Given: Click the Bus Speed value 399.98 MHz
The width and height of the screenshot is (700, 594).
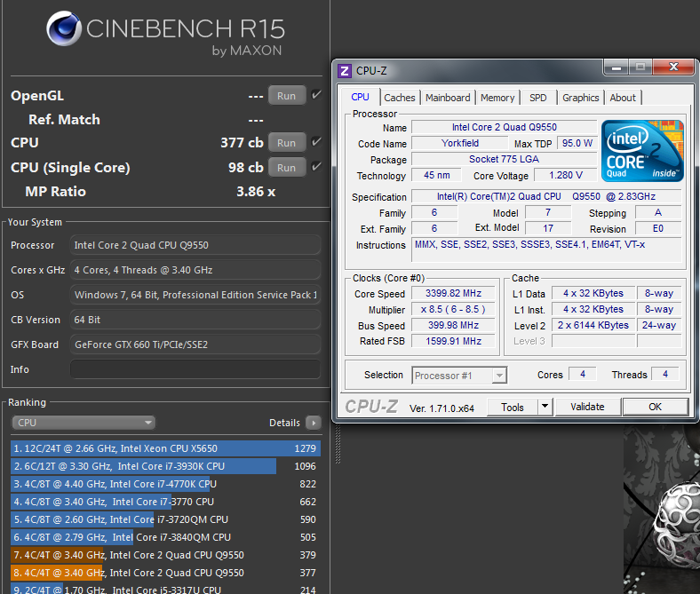Looking at the screenshot, I should (453, 325).
